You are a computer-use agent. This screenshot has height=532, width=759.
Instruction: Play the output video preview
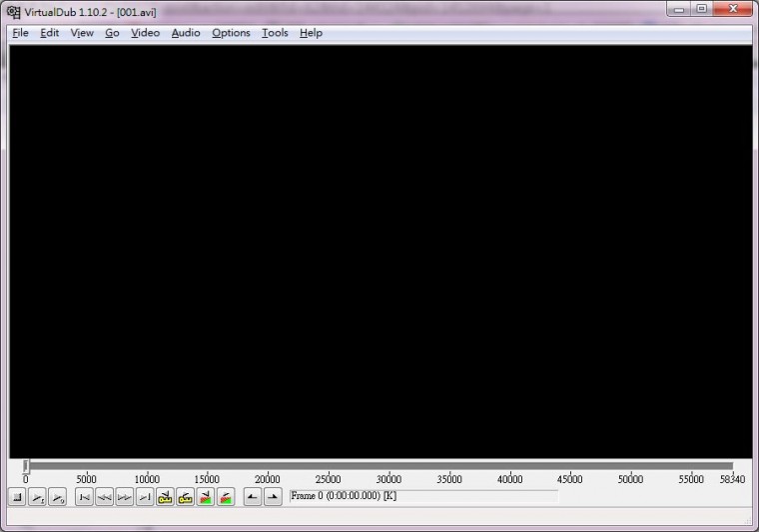58,497
